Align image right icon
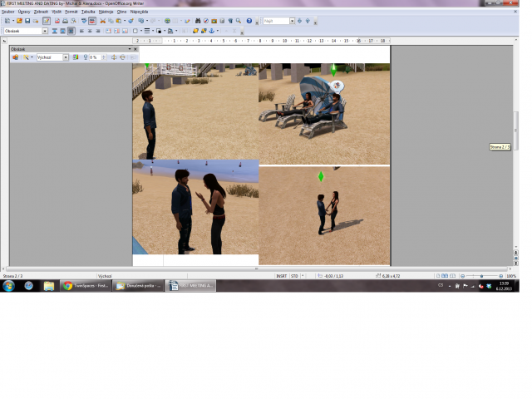 [98, 31]
